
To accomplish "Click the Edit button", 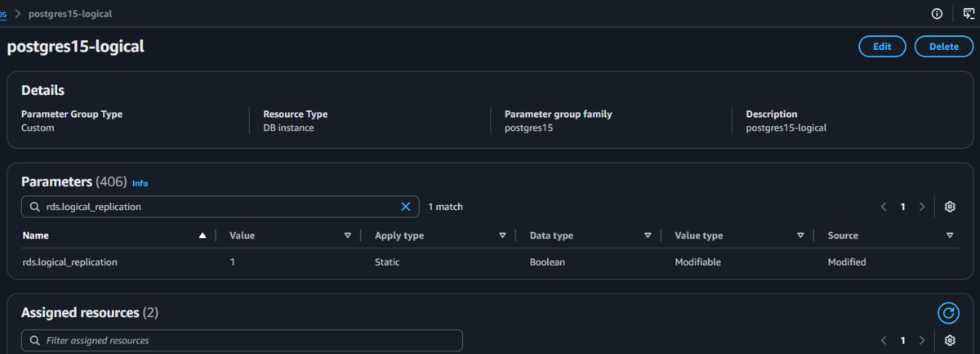I will tap(882, 47).
